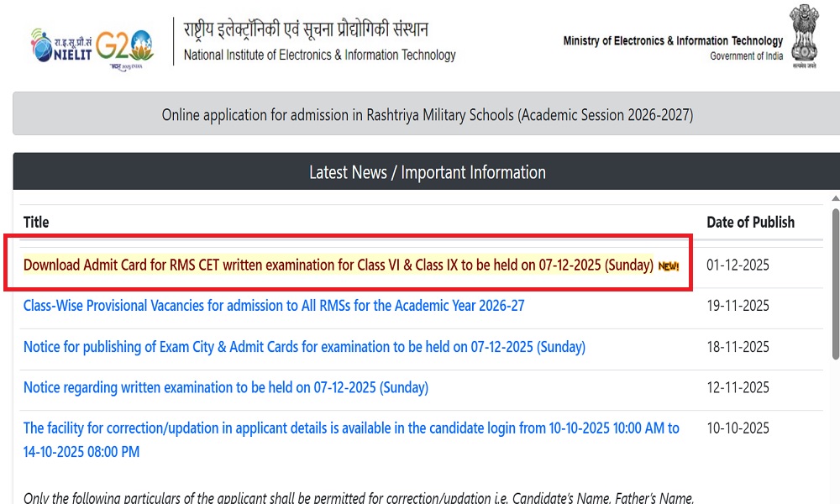Click the Government of India Ashoka emblem
The image size is (840, 504).
[804, 36]
